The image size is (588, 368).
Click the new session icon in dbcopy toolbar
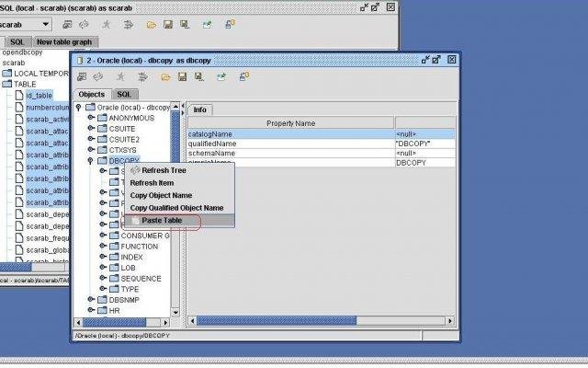[x=243, y=76]
